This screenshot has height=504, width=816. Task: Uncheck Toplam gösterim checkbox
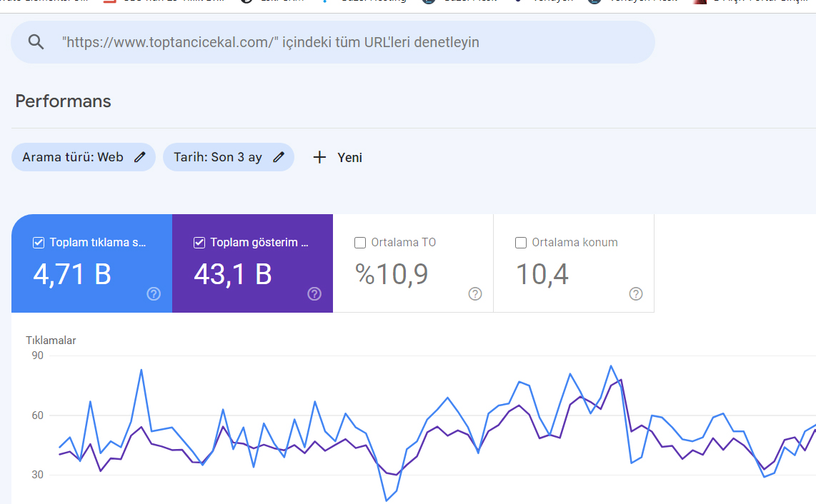199,243
